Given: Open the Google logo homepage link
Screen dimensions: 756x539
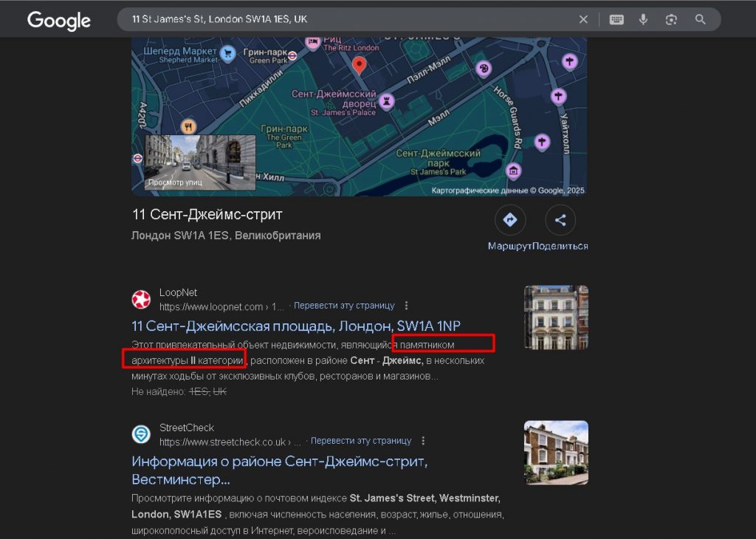Looking at the screenshot, I should pyautogui.click(x=59, y=20).
